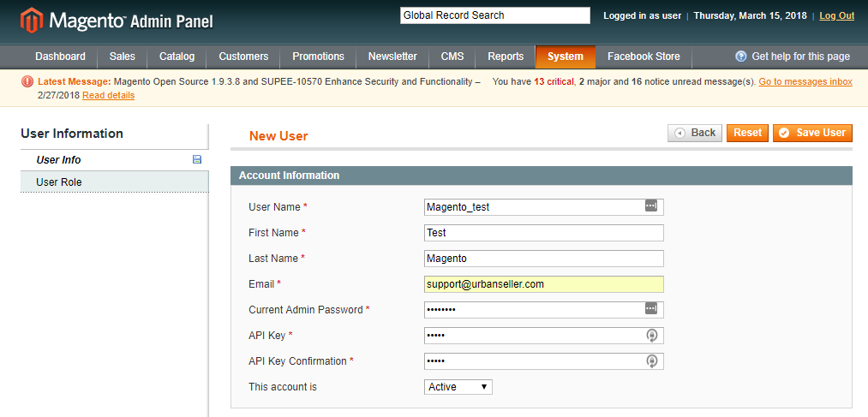
Task: Click the icon in API Key Confirmation field
Action: coord(651,361)
